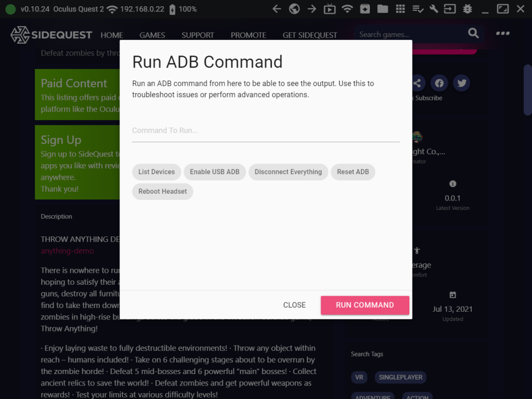Image resolution: width=532 pixels, height=399 pixels.
Task: Open the install APK download box icon
Action: point(365,9)
